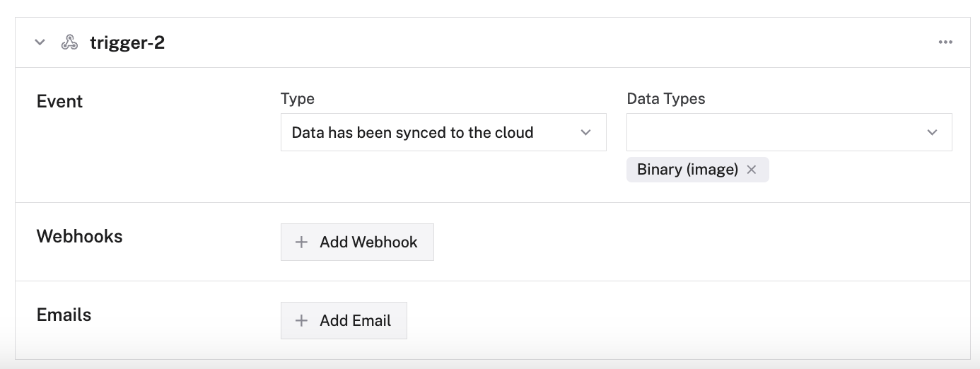Click the webhook trigger icon beside trigger-2
Image resolution: width=980 pixels, height=369 pixels.
tap(69, 42)
